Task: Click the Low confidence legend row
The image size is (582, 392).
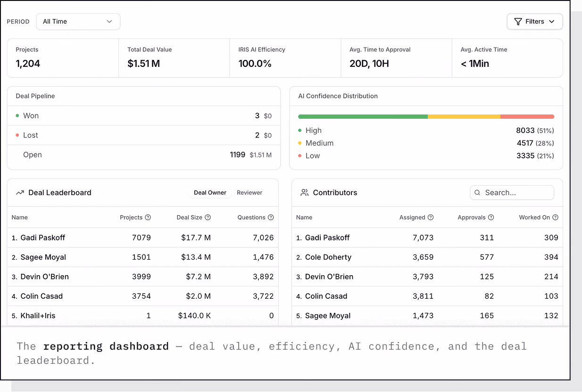Action: (426, 156)
